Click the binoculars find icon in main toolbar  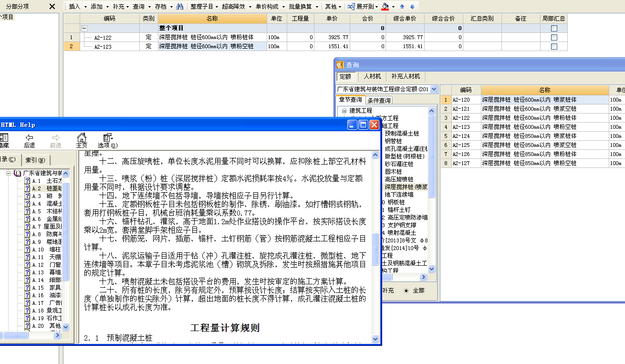point(179,7)
